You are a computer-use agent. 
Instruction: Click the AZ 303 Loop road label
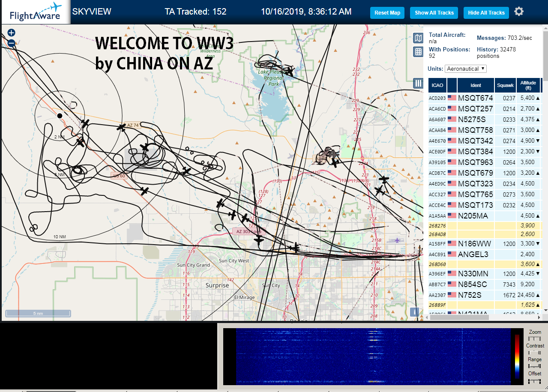tap(249, 231)
